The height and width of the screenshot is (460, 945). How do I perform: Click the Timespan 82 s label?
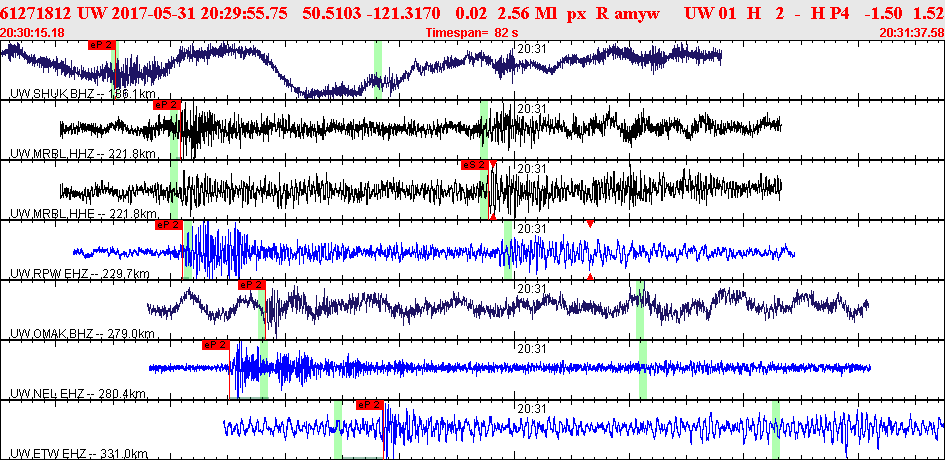[x=468, y=33]
